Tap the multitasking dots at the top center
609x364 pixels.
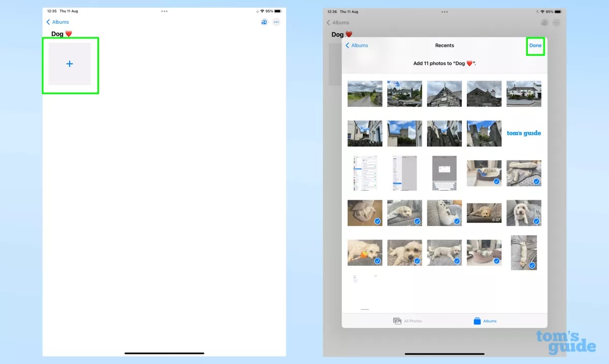tap(164, 11)
